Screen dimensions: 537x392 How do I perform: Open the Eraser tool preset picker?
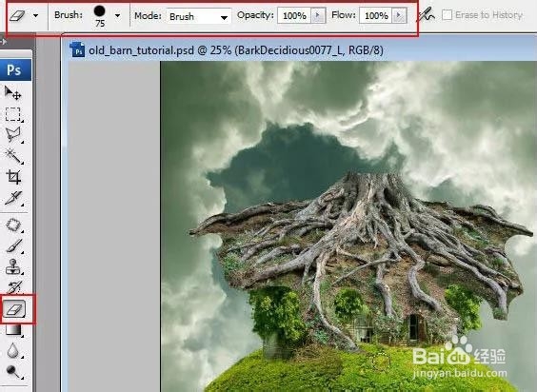(35, 16)
